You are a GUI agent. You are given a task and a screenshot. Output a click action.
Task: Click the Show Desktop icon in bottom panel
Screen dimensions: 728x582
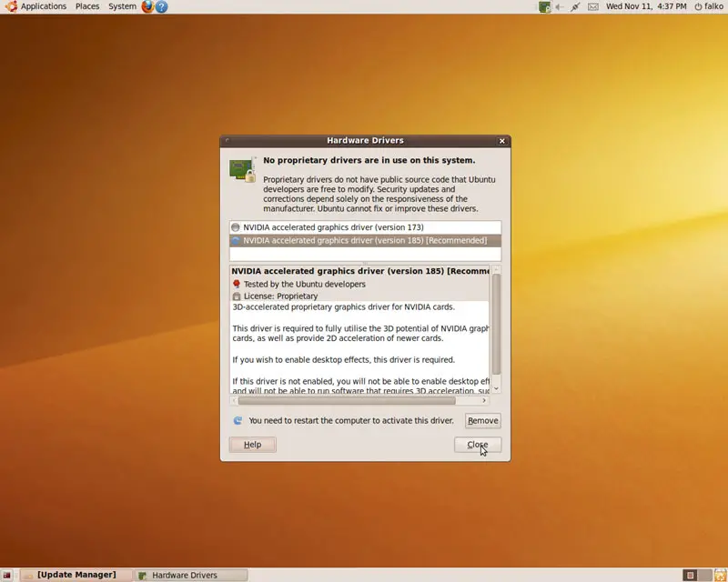click(x=6, y=575)
